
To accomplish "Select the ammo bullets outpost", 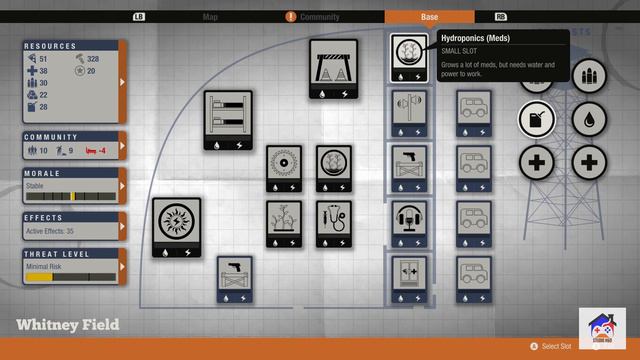I will click(589, 76).
